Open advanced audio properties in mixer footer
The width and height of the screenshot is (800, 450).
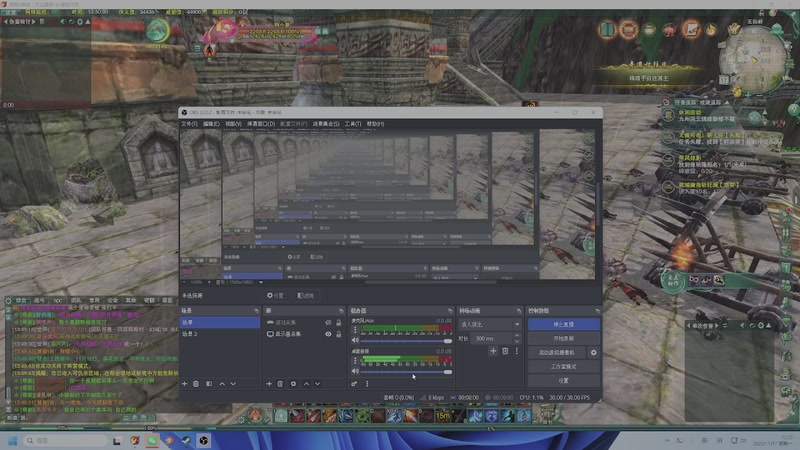[354, 384]
